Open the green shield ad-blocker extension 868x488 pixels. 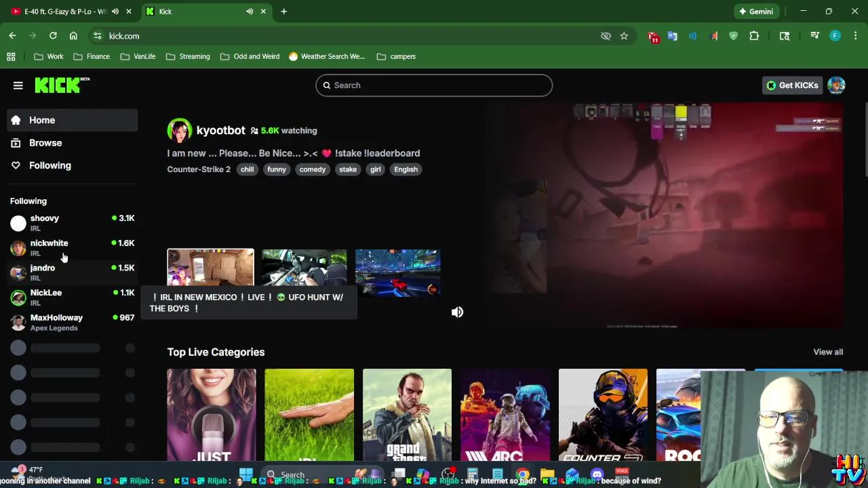click(x=733, y=36)
